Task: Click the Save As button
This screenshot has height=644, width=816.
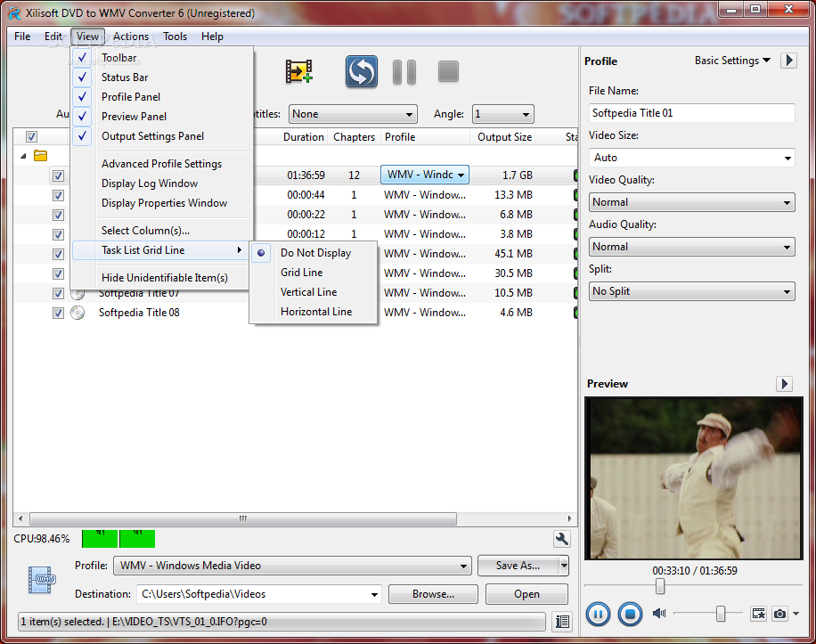Action: pos(518,566)
